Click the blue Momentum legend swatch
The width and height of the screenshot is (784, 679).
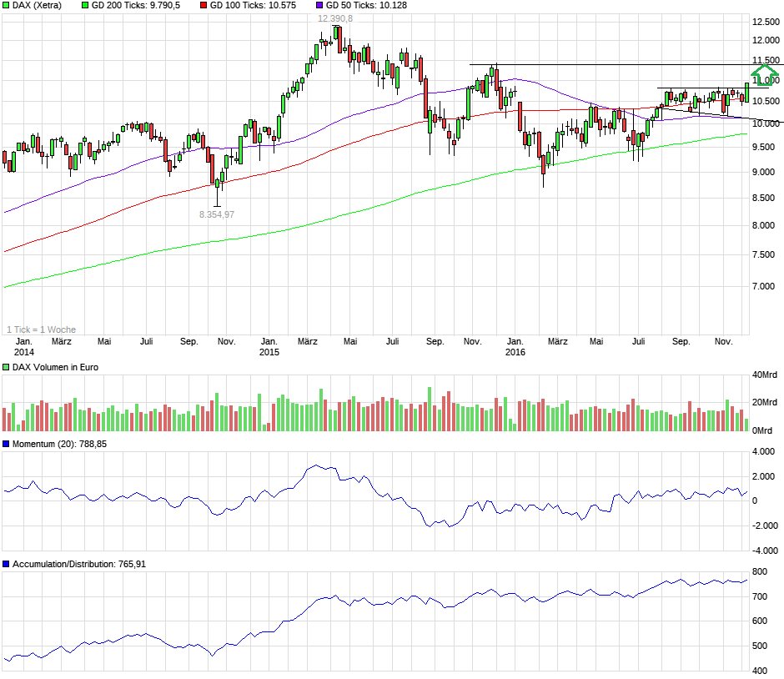point(6,444)
